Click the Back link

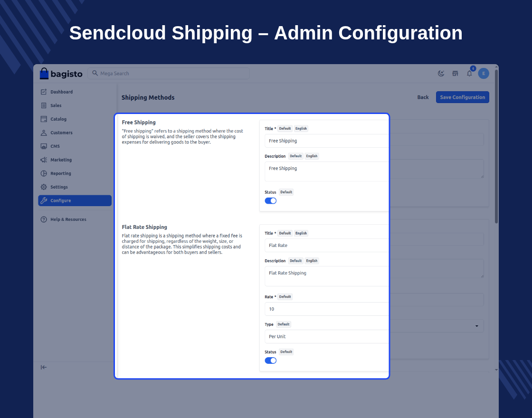coord(423,97)
